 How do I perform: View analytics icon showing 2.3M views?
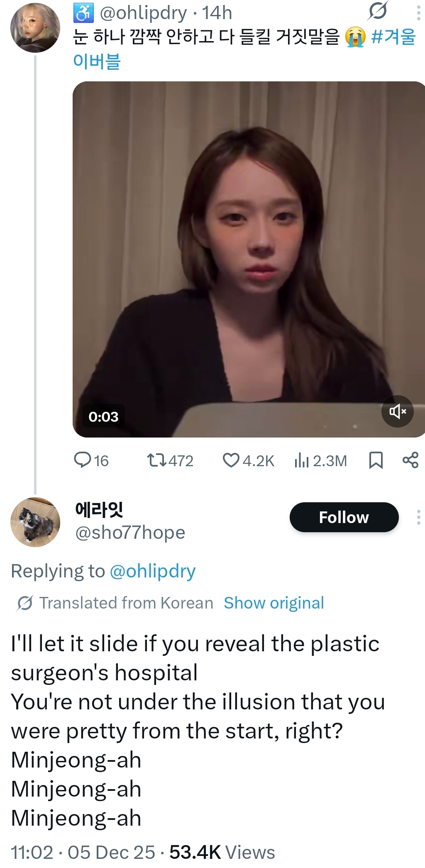click(x=302, y=460)
